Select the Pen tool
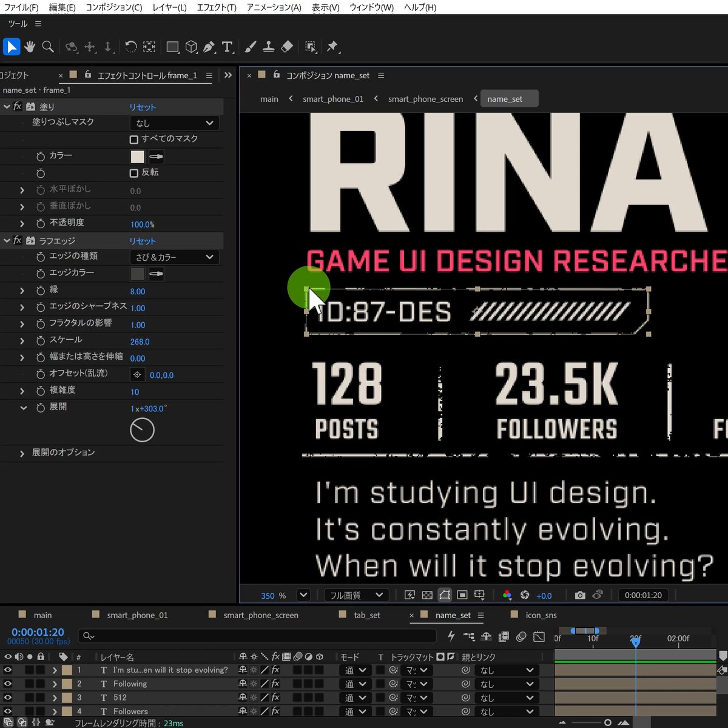Viewport: 728px width, 728px height. tap(209, 47)
